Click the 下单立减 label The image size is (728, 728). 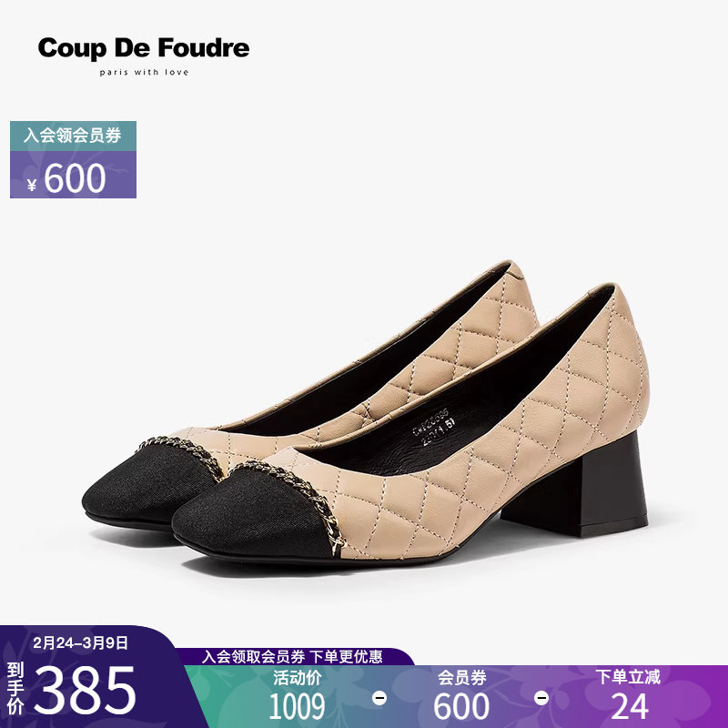[628, 677]
